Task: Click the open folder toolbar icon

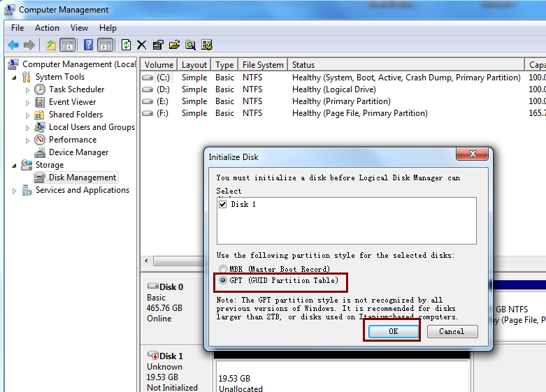Action: tap(174, 45)
